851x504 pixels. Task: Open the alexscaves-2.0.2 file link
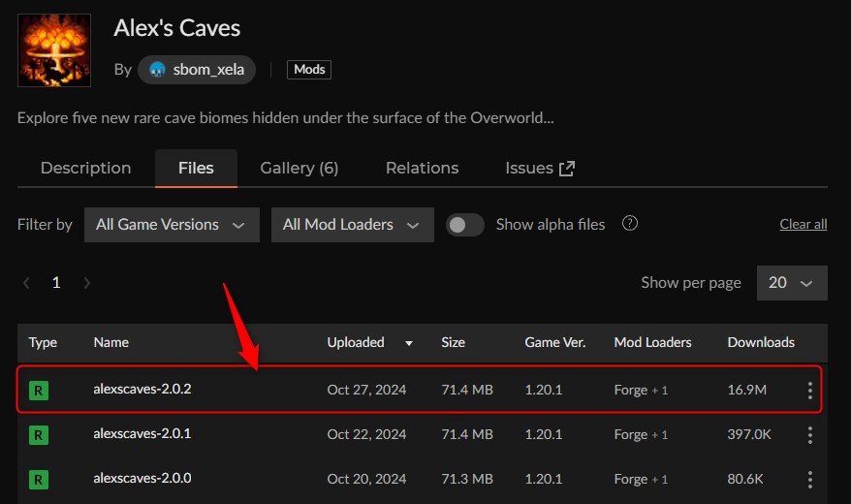142,391
